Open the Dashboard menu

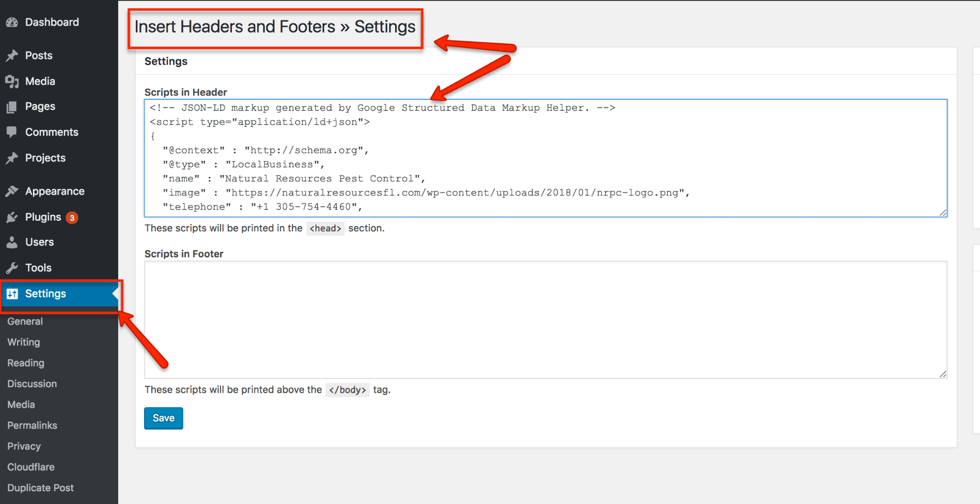52,22
